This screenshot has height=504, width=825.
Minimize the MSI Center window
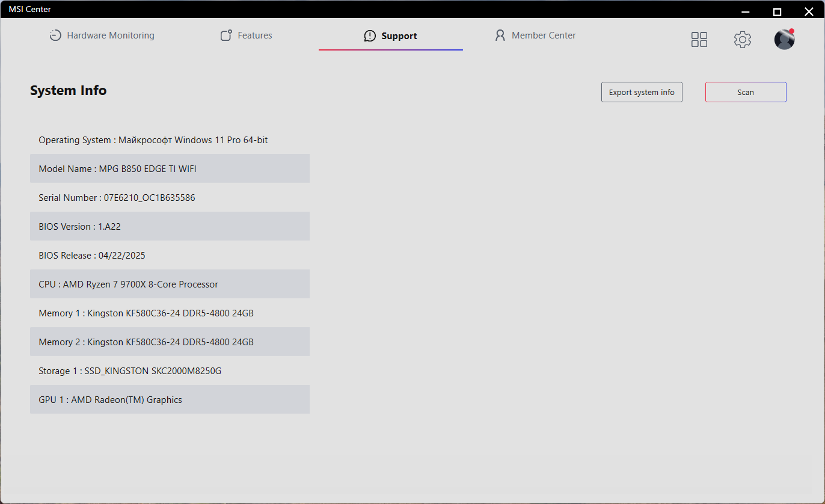click(x=746, y=11)
